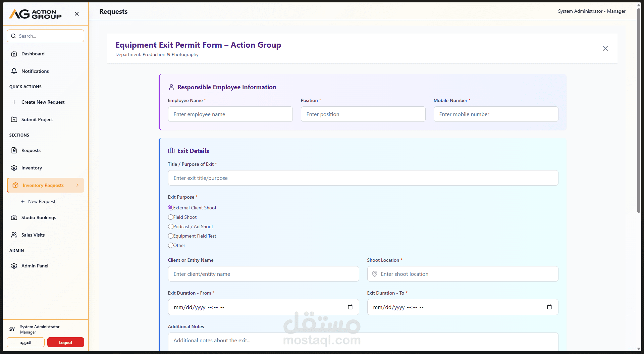Open calendar picker for Exit Duration To
This screenshot has width=644, height=354.
549,307
